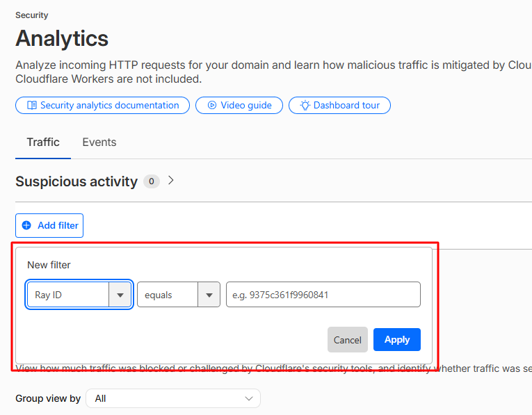Open the Group view by All dropdown
The image size is (532, 415).
click(x=173, y=398)
